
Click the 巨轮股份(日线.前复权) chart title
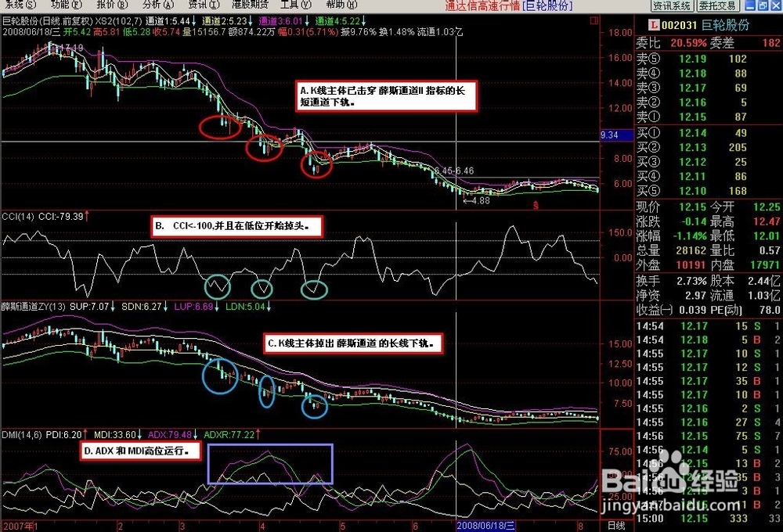click(x=48, y=21)
